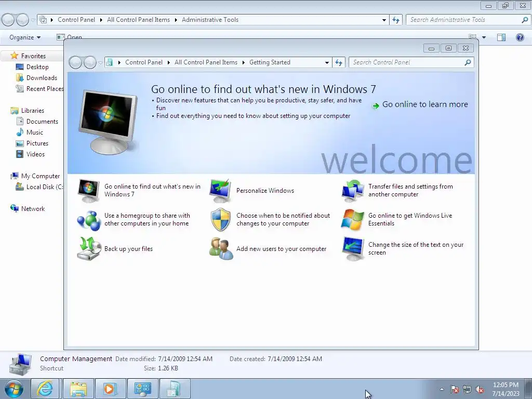532x399 pixels.
Task: Click the Personalize Windows icon
Action: pyautogui.click(x=220, y=191)
